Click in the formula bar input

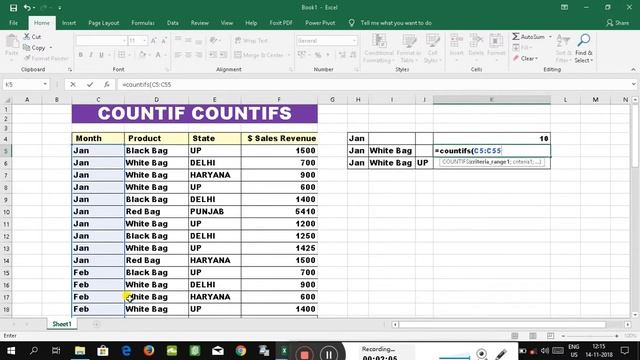point(374,84)
